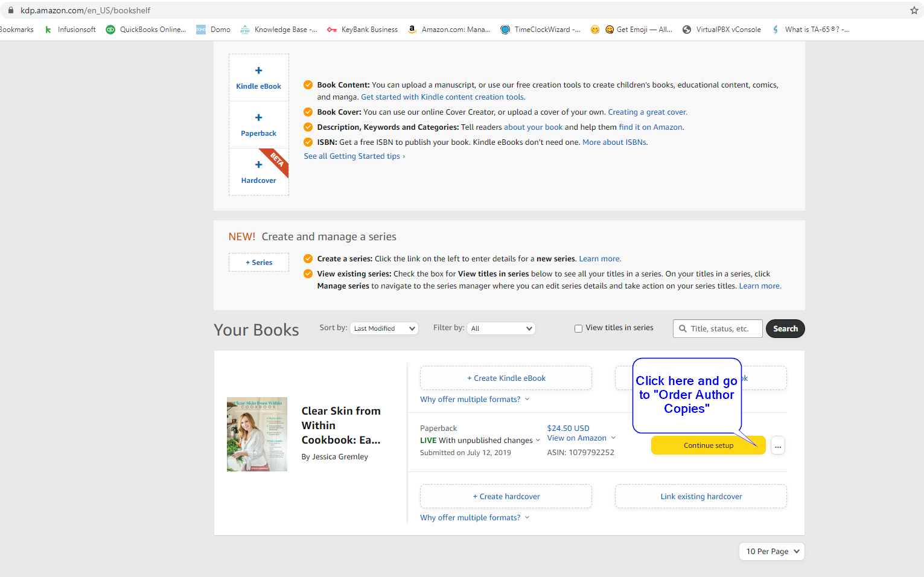Click the plus icon for Kindle eBook
Image resolution: width=924 pixels, height=577 pixels.
tap(258, 71)
